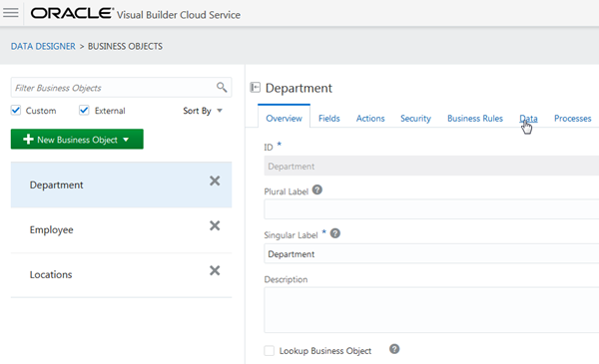This screenshot has height=364, width=599.
Task: Switch to the Data tab
Action: coord(528,119)
